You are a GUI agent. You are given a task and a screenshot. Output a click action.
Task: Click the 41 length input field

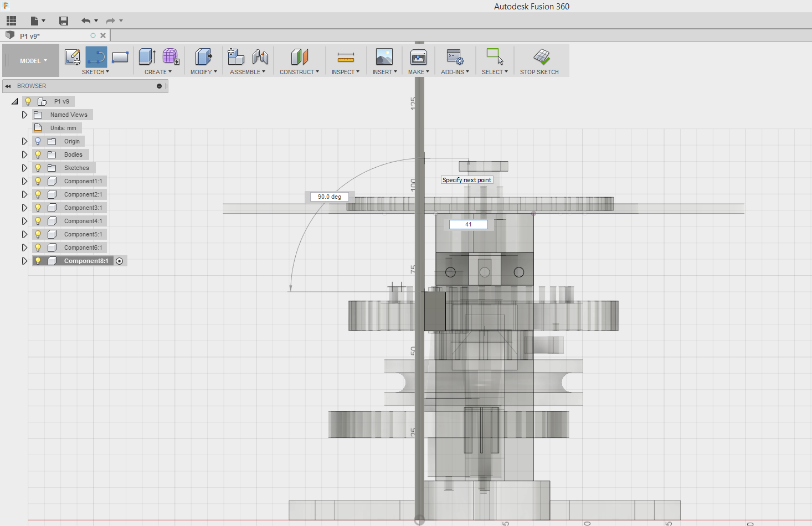pos(469,224)
